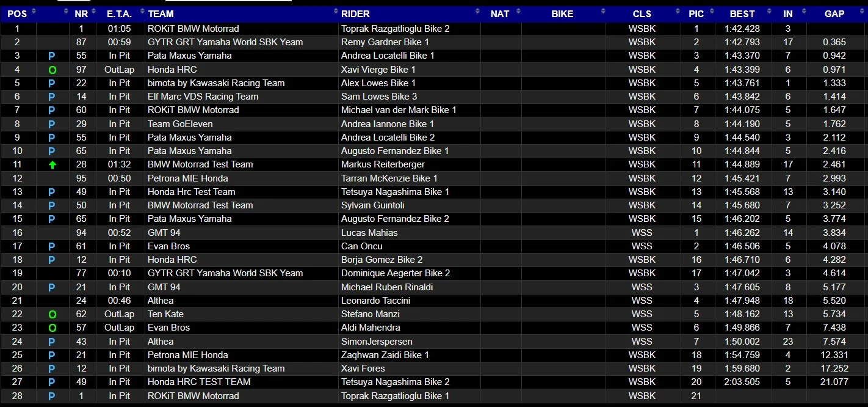Click the pit icon in Alex Lowes' row

pyautogui.click(x=52, y=83)
